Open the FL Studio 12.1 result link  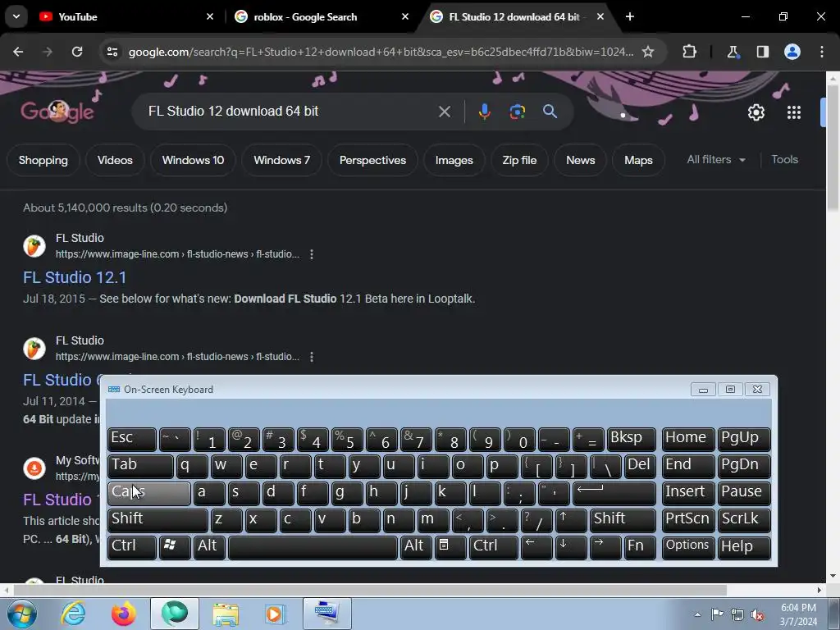(75, 277)
